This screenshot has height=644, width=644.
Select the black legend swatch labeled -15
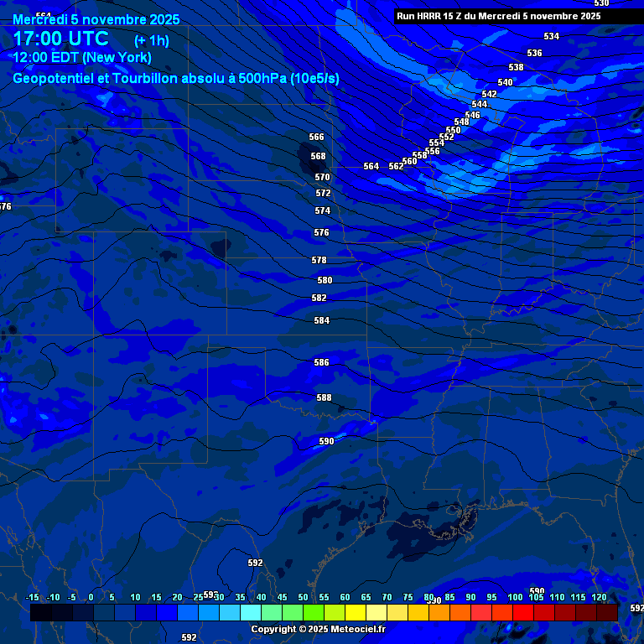click(40, 613)
